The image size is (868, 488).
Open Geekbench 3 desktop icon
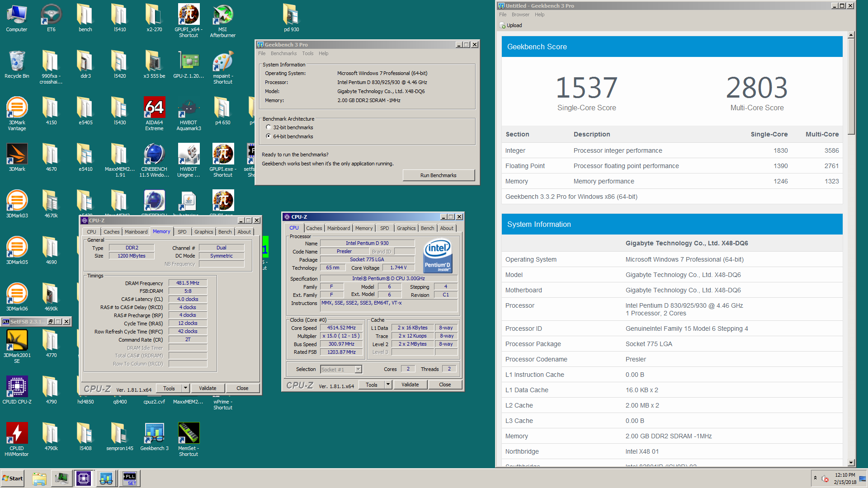click(154, 436)
